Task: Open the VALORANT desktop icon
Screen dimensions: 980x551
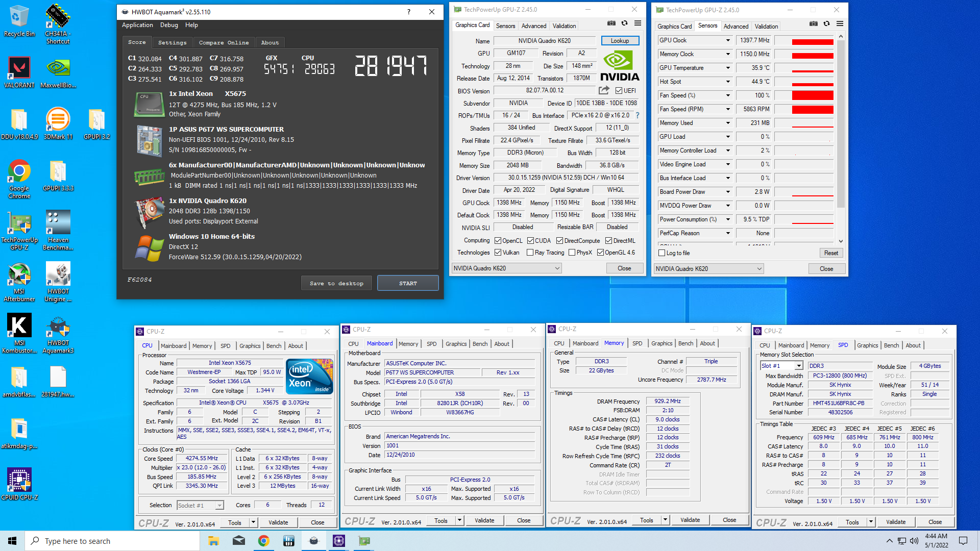Action: [x=19, y=72]
